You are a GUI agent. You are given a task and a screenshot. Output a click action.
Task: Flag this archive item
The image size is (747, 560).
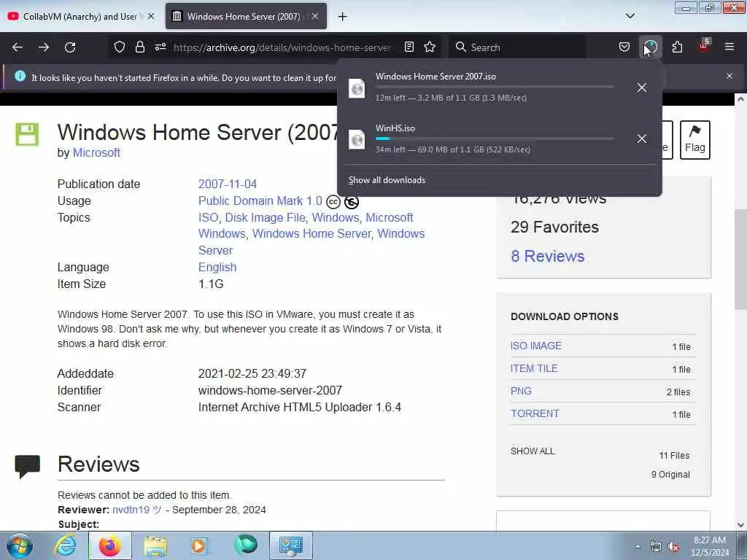click(695, 139)
